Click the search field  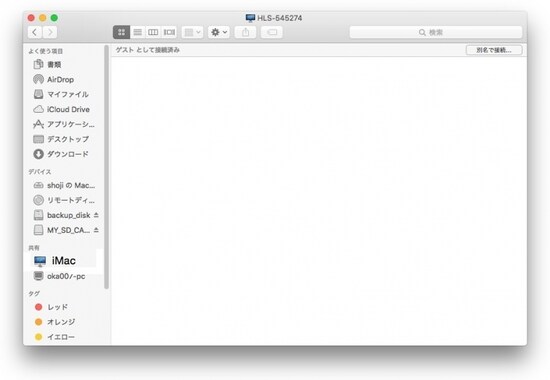(x=436, y=32)
